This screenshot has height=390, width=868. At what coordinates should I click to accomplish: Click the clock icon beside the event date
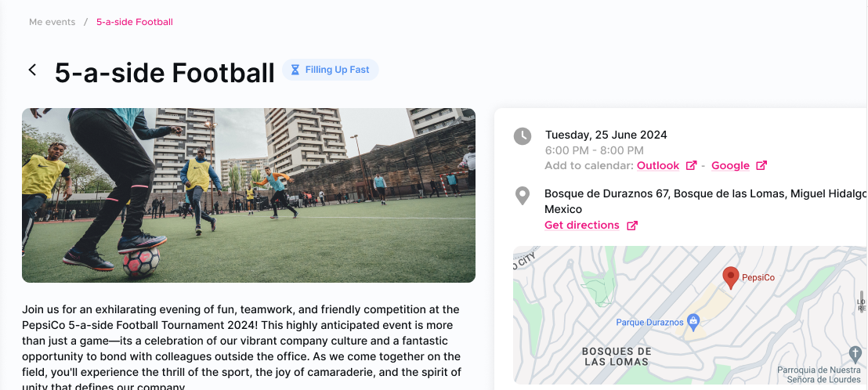click(x=523, y=136)
